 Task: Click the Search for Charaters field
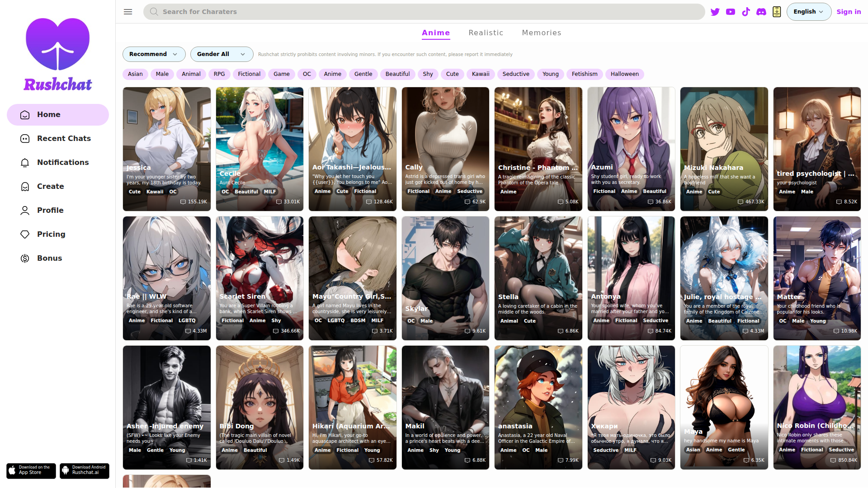(x=424, y=12)
